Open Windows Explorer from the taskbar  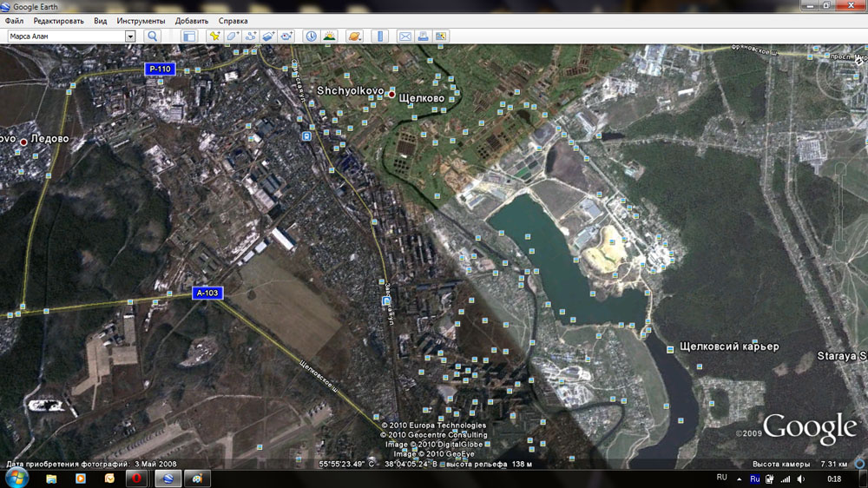click(51, 478)
